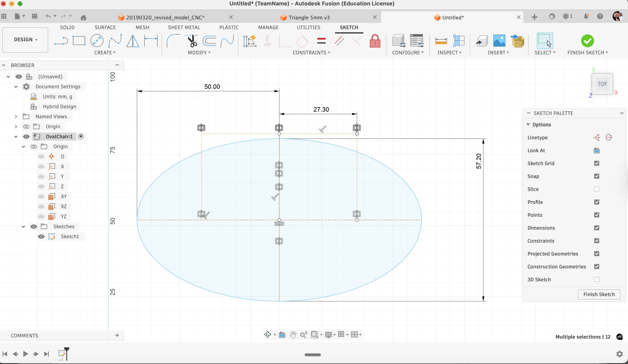Select the Pan hand tool
Screen dimensions: 628x364
293,335
